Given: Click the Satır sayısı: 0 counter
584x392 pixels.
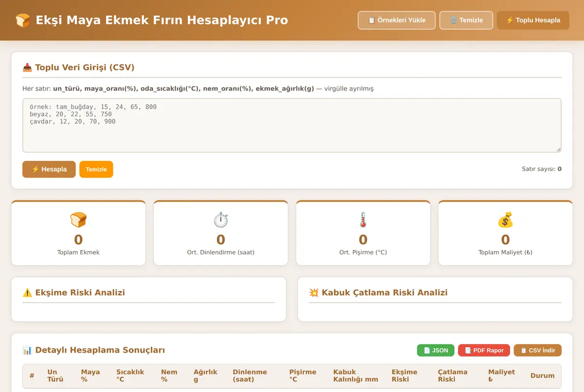Looking at the screenshot, I should [x=542, y=169].
